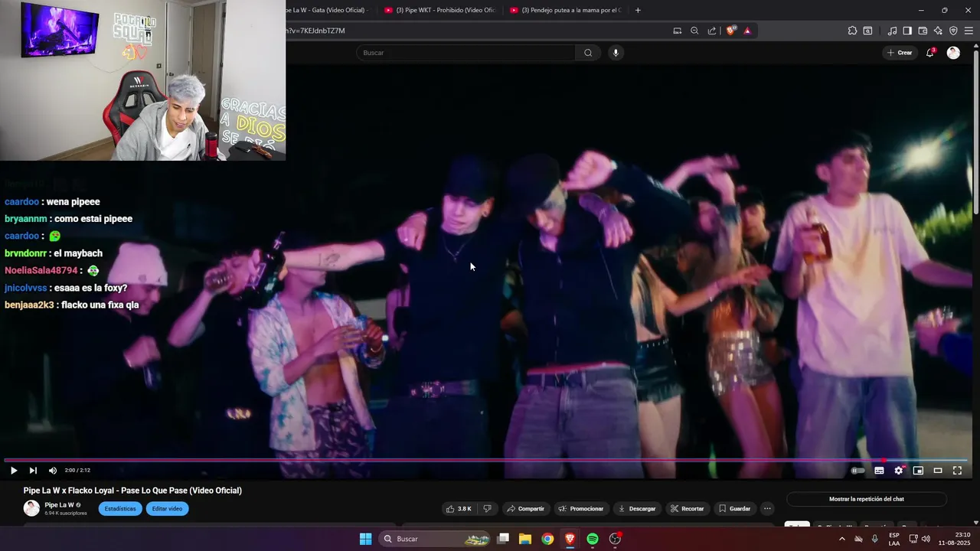The image size is (980, 551).
Task: Open Task View from taskbar
Action: (x=503, y=539)
